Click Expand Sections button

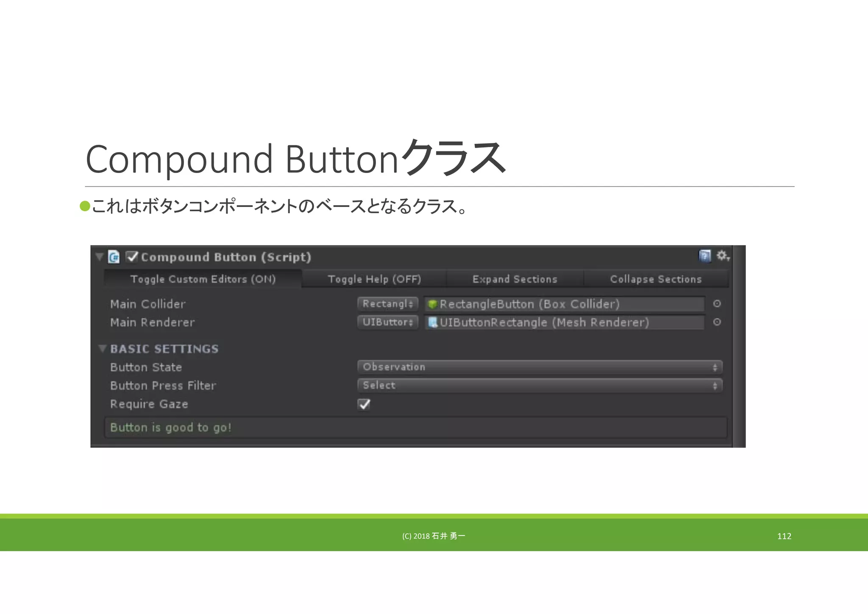coord(515,279)
